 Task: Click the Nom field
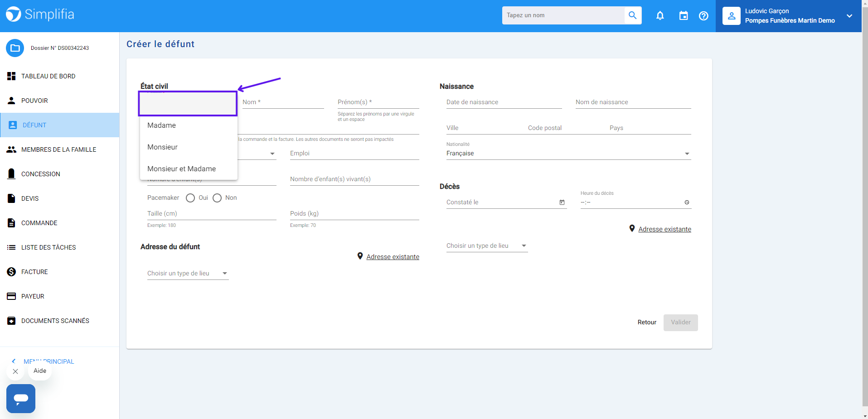coord(283,102)
